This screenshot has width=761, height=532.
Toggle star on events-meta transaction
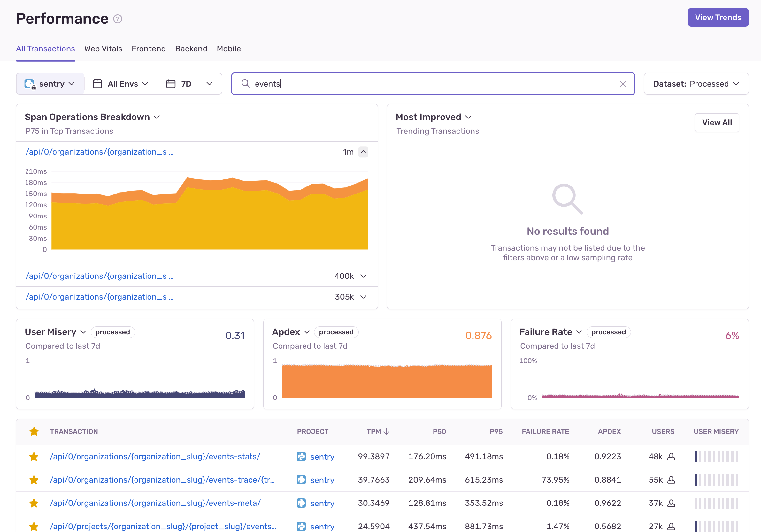pyautogui.click(x=34, y=503)
